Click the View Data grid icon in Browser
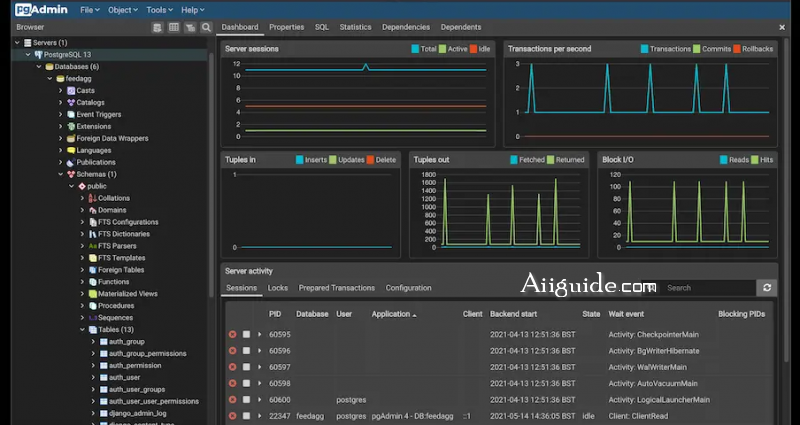Viewport: 800px width, 425px height. pos(174,28)
